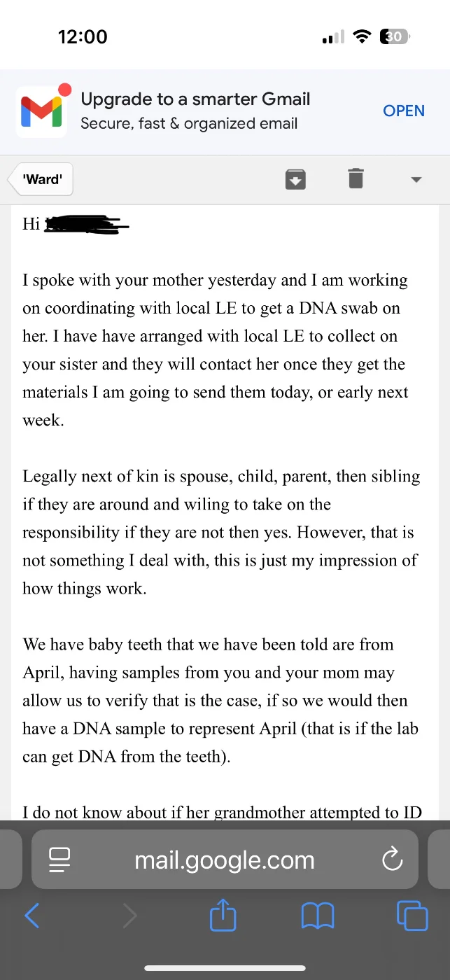Open the Safari share sheet
450x980 pixels.
[224, 916]
